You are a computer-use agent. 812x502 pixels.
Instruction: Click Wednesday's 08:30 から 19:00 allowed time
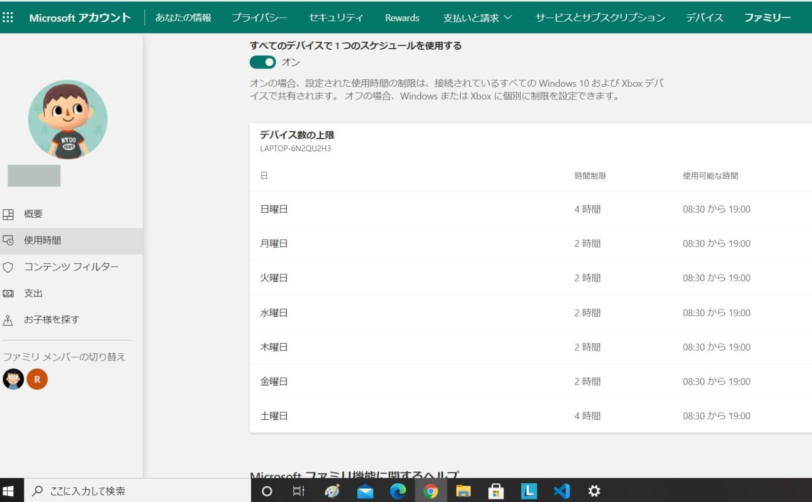click(x=716, y=313)
